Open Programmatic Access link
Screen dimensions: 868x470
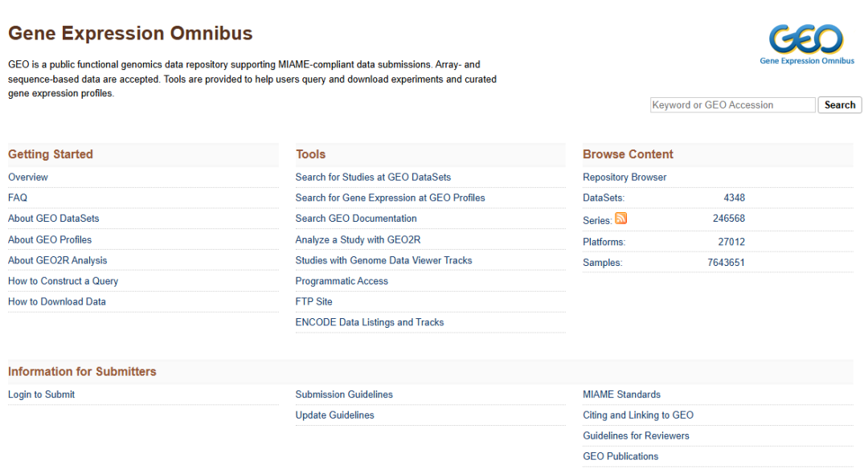pos(341,280)
